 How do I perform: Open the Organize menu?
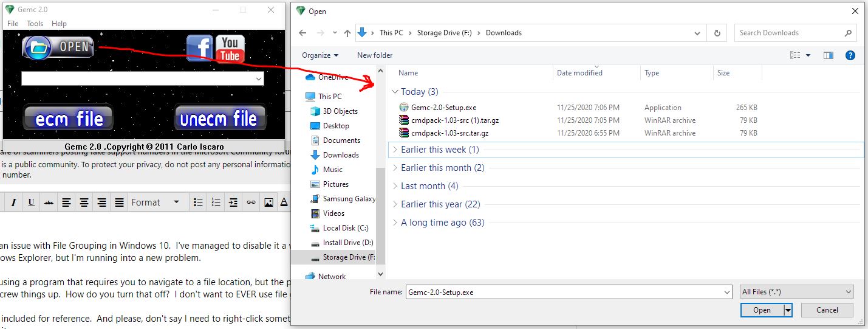[320, 55]
